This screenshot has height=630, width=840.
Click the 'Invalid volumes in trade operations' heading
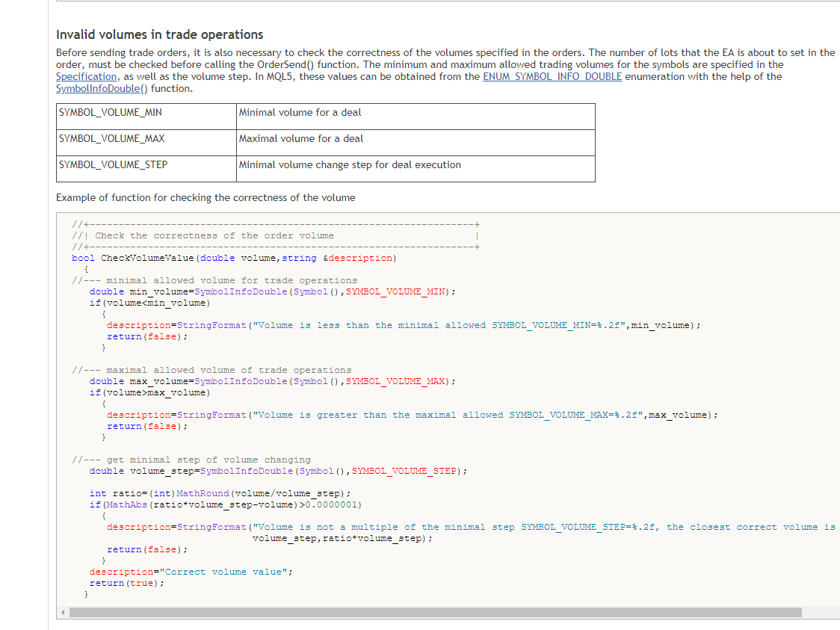point(159,34)
